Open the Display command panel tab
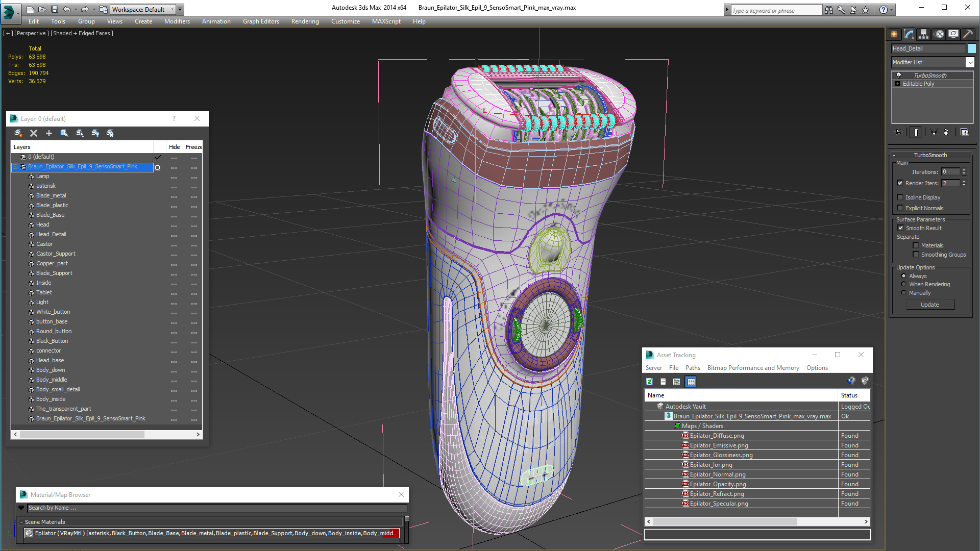The width and height of the screenshot is (980, 551). coord(953,34)
